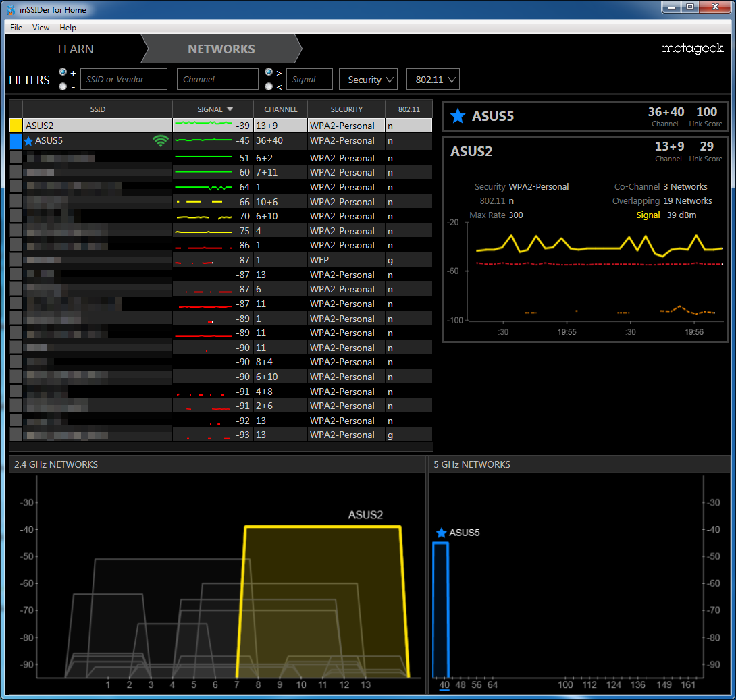
Task: Click the Co-Channel 3 Networks text
Action: (660, 187)
